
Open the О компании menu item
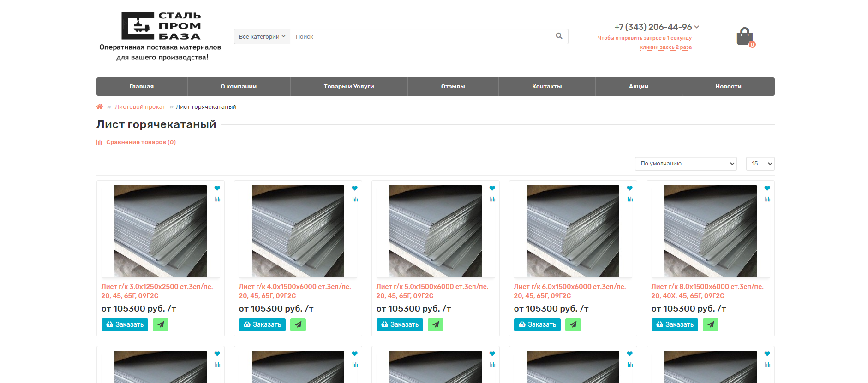(x=239, y=87)
